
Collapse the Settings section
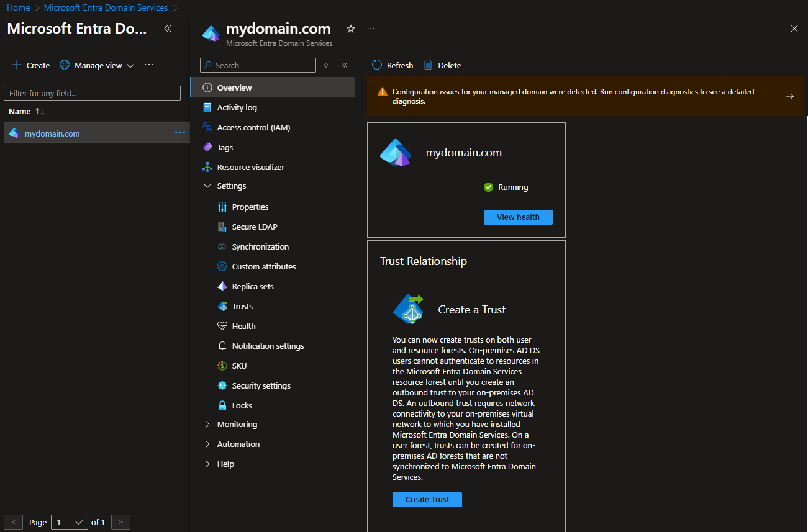click(x=207, y=186)
